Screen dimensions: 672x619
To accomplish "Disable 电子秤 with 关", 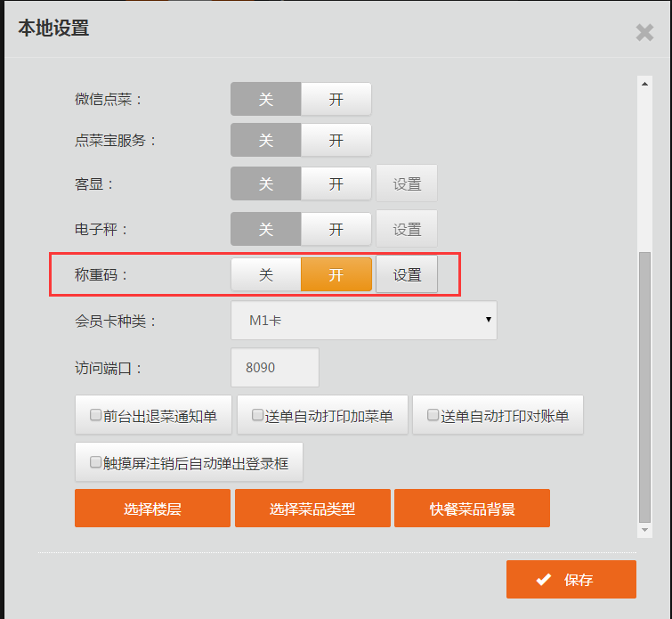I will pyautogui.click(x=266, y=229).
